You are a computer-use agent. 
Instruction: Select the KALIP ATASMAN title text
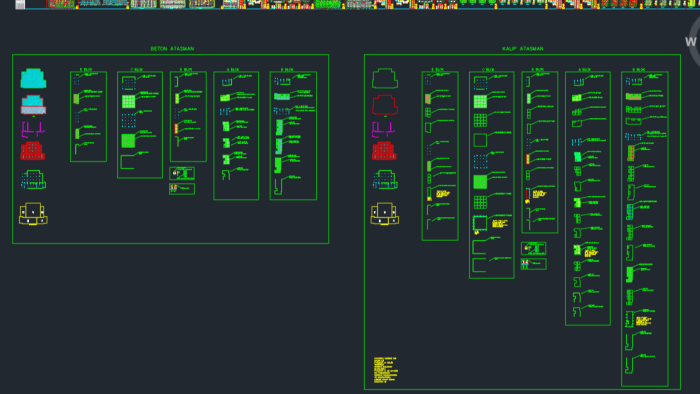pyautogui.click(x=523, y=49)
